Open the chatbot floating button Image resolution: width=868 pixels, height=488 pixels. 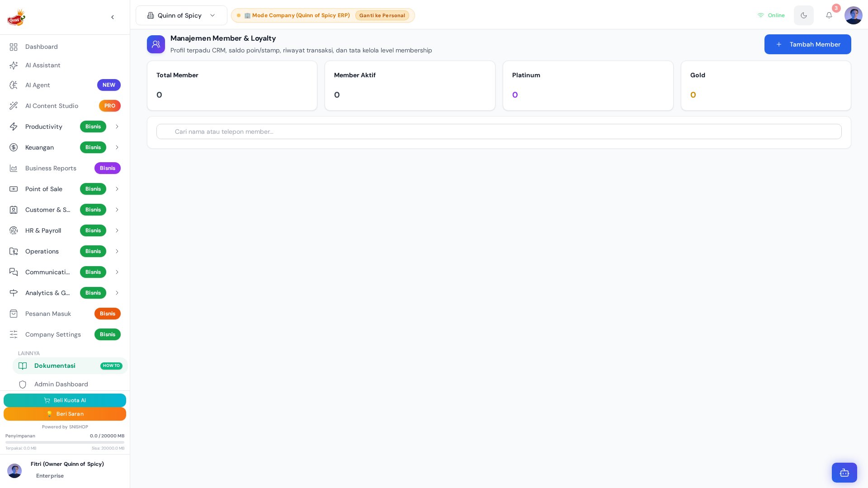click(844, 473)
